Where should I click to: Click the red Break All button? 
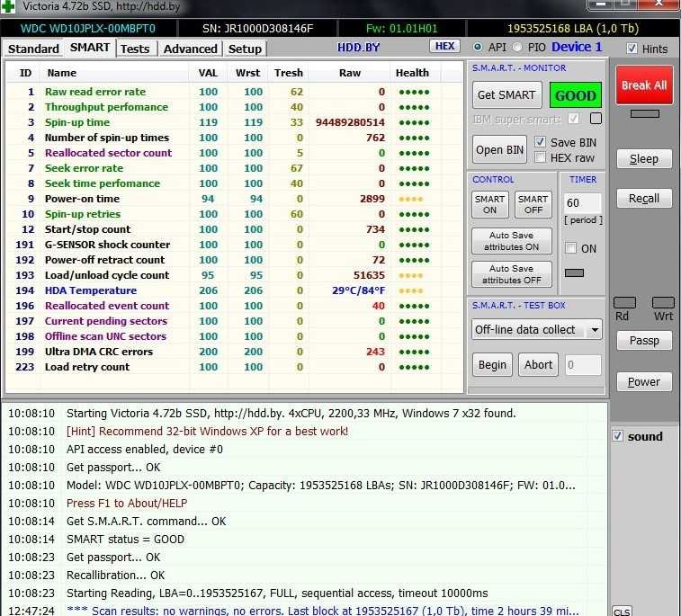click(644, 85)
